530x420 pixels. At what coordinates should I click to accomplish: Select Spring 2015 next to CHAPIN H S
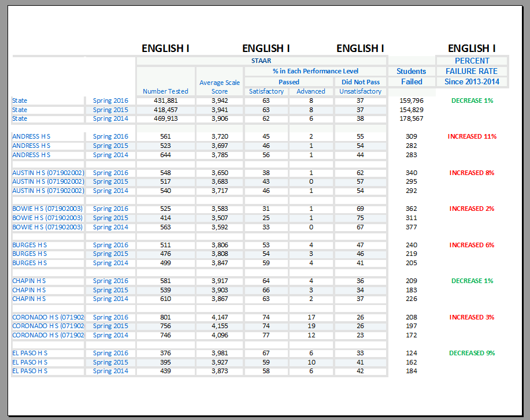pyautogui.click(x=110, y=290)
